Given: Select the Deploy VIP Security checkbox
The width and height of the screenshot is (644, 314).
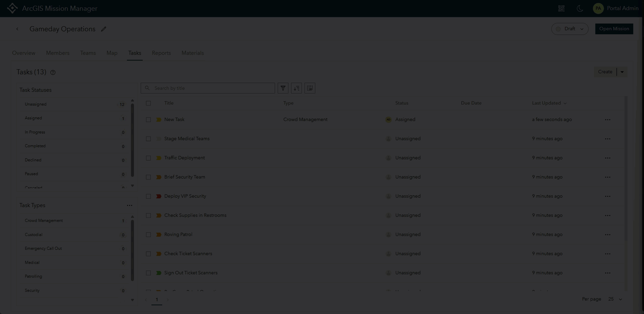Looking at the screenshot, I should 148,196.
